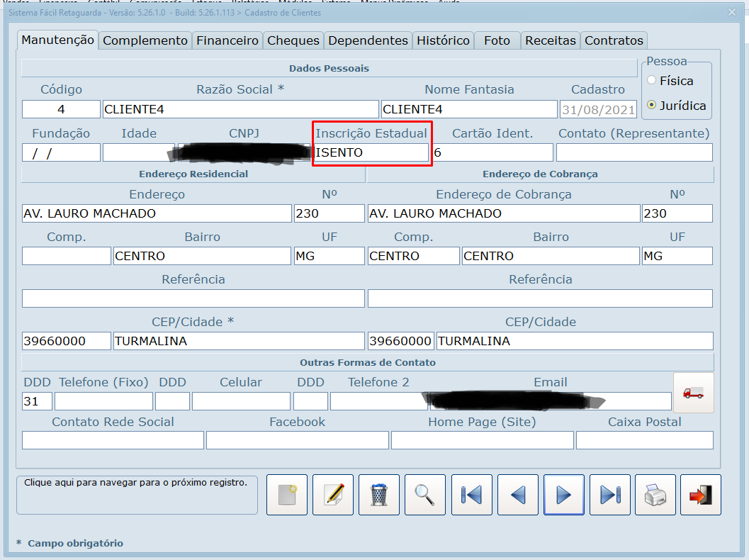The height and width of the screenshot is (560, 749).
Task: Focus the Razão Social text field
Action: [240, 109]
